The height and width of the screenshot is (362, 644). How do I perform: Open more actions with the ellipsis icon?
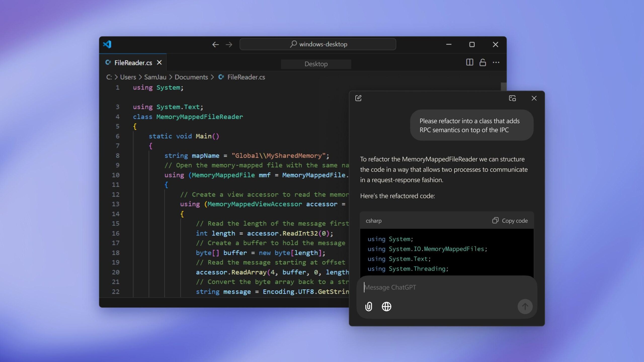pos(496,62)
